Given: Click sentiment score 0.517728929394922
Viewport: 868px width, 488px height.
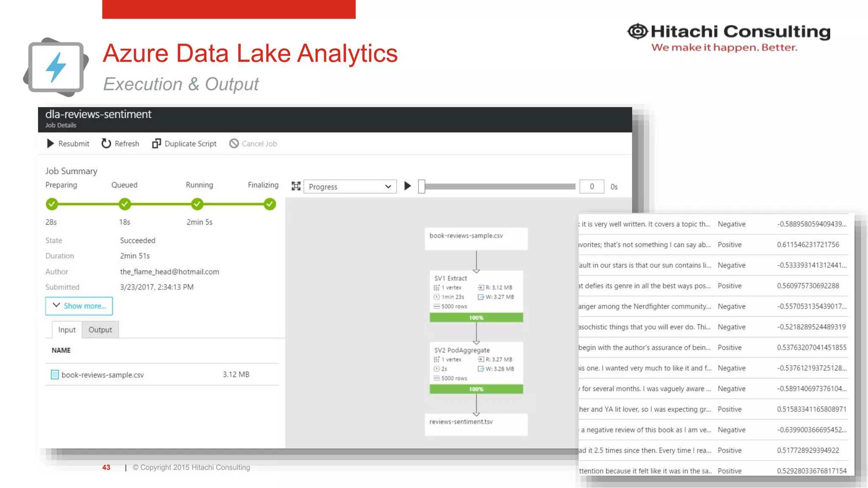Looking at the screenshot, I should tap(808, 450).
